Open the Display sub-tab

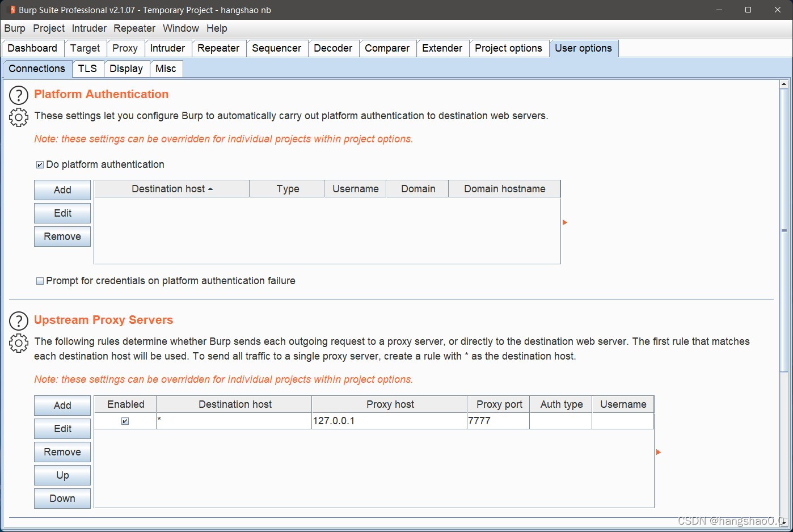pyautogui.click(x=126, y=69)
